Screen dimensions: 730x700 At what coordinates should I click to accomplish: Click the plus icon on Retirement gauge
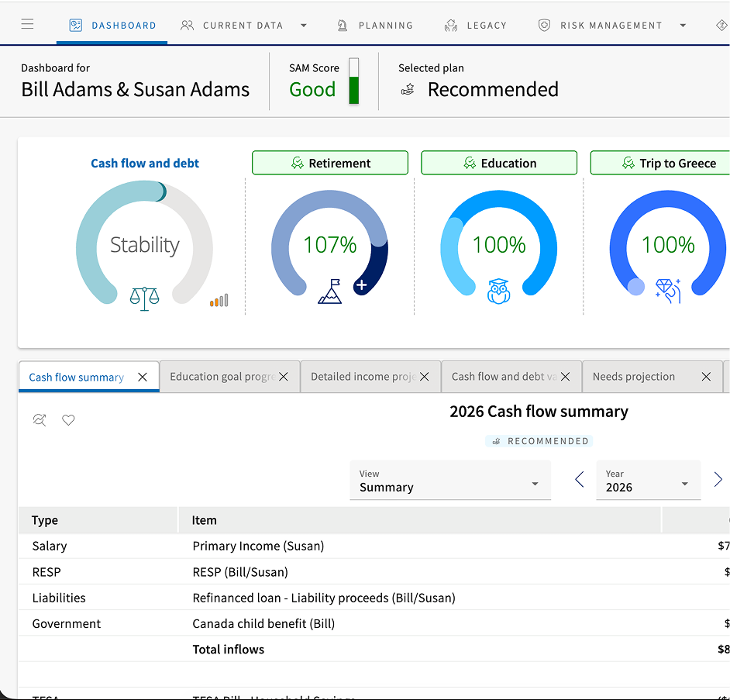point(361,285)
